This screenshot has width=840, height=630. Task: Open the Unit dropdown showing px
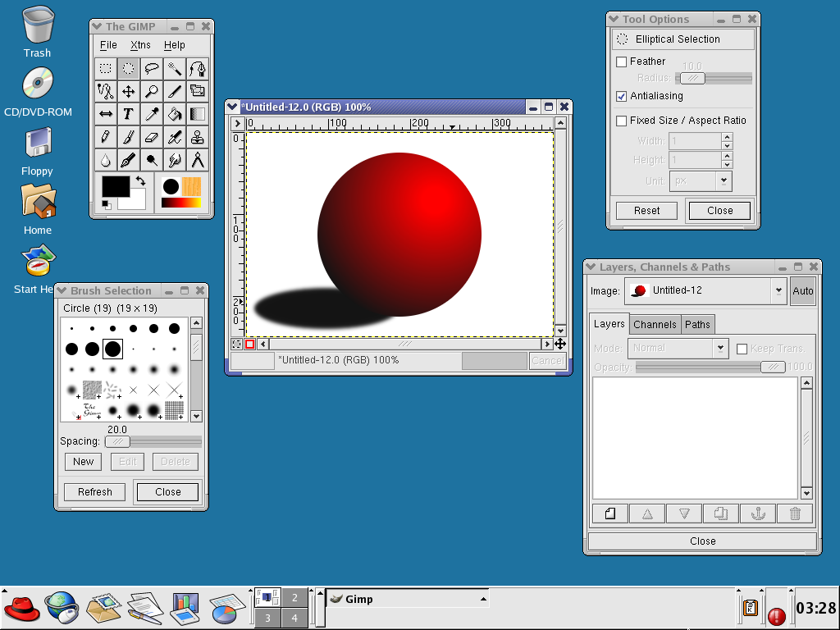click(701, 181)
